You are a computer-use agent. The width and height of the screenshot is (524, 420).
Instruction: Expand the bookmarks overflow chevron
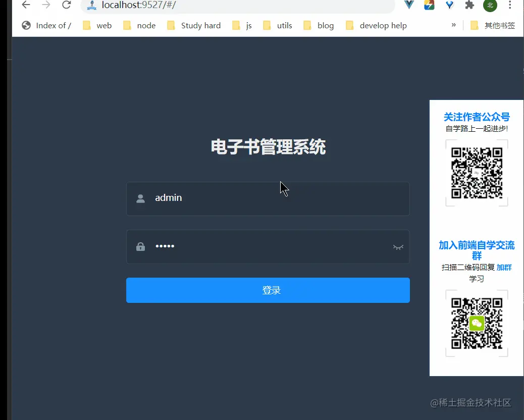pyautogui.click(x=453, y=25)
